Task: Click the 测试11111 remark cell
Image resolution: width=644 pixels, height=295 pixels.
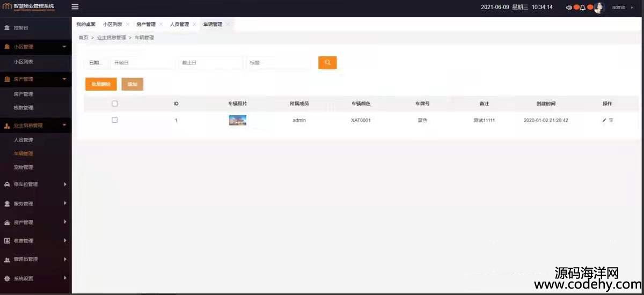Action: coord(484,121)
